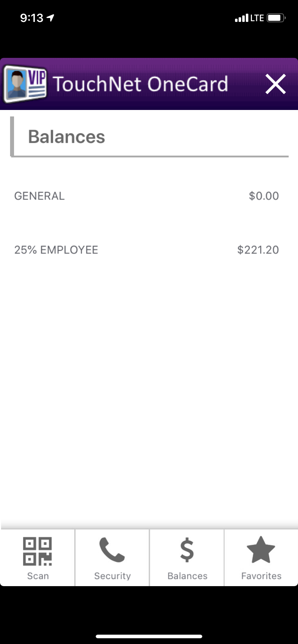Tap the TouchNet OneCard title text
This screenshot has width=298, height=644.
tap(140, 84)
